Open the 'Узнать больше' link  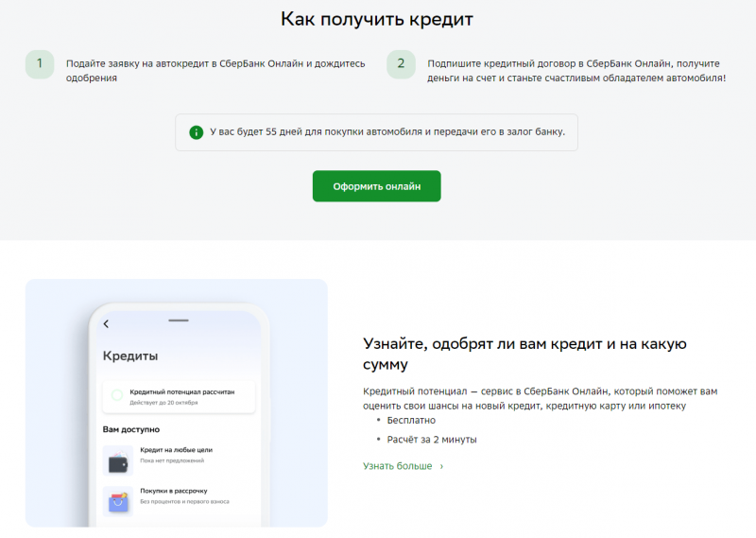pyautogui.click(x=404, y=466)
